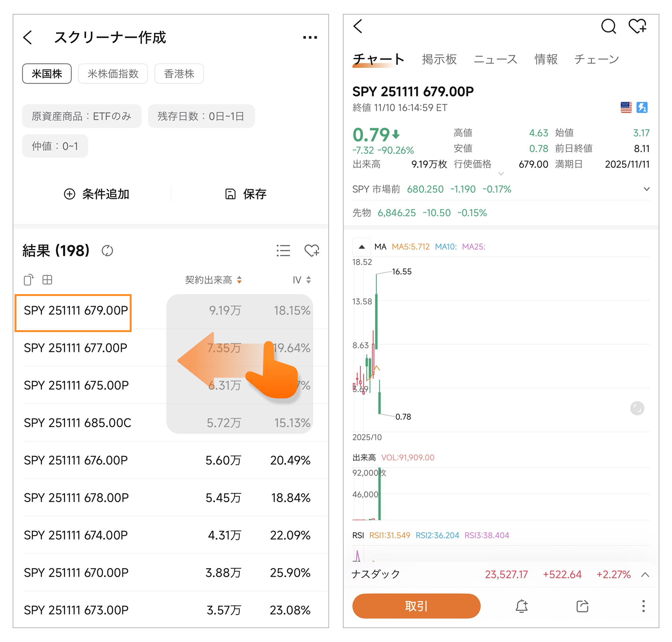
Task: Open the チェーン tab
Action: [597, 59]
